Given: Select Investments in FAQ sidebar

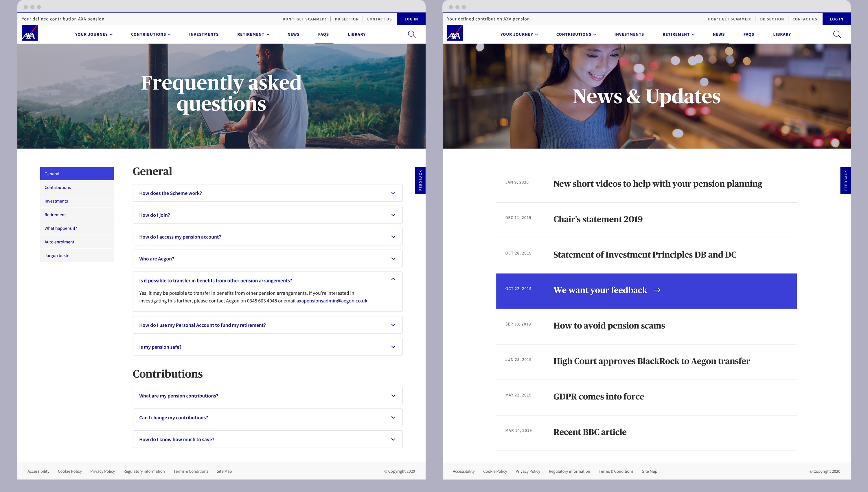Looking at the screenshot, I should pos(77,201).
